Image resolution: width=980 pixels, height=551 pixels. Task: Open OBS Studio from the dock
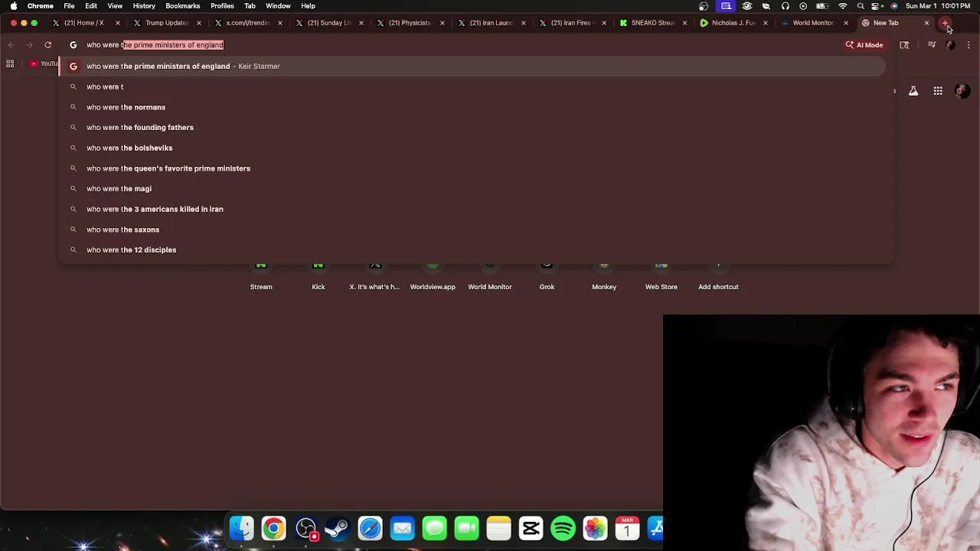pyautogui.click(x=305, y=528)
